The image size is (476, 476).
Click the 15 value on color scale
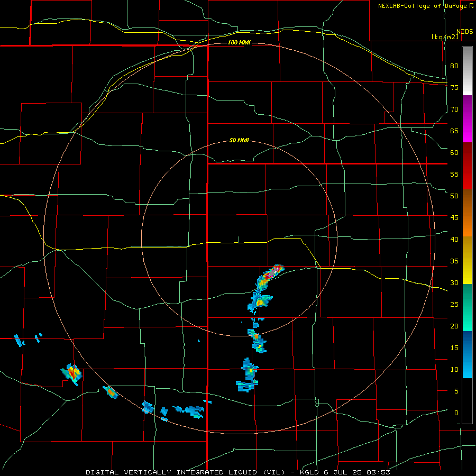tap(454, 348)
